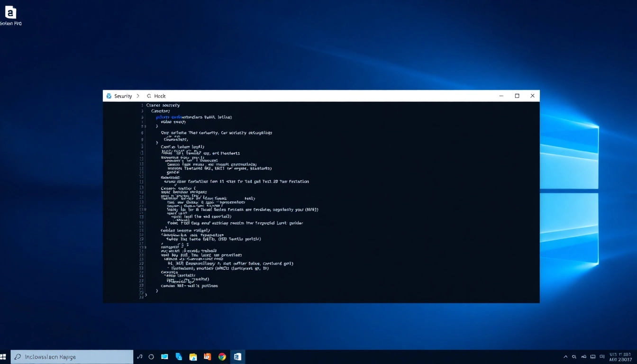Viewport: 637px width, 364px height.
Task: Open the orange app icon on taskbar
Action: tap(207, 357)
